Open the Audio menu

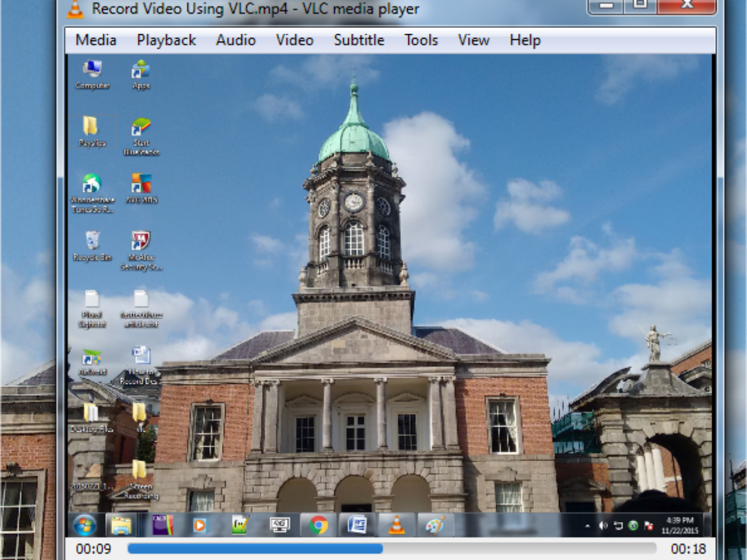[x=235, y=40]
